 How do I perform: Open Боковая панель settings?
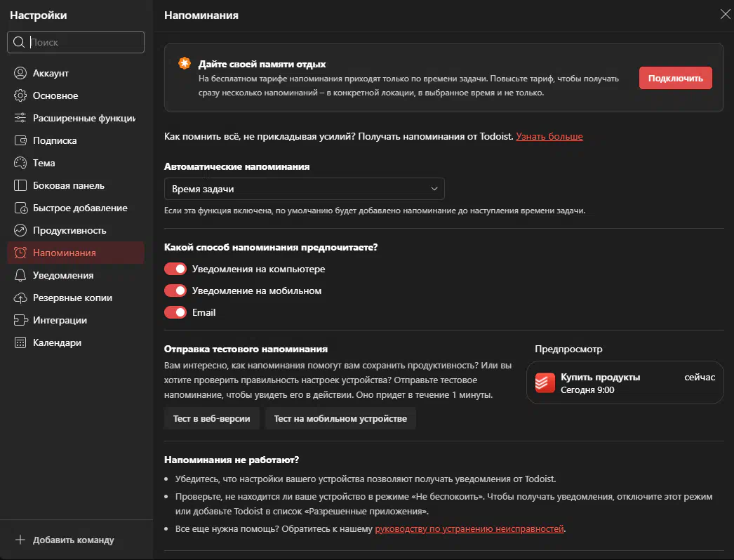coord(76,185)
